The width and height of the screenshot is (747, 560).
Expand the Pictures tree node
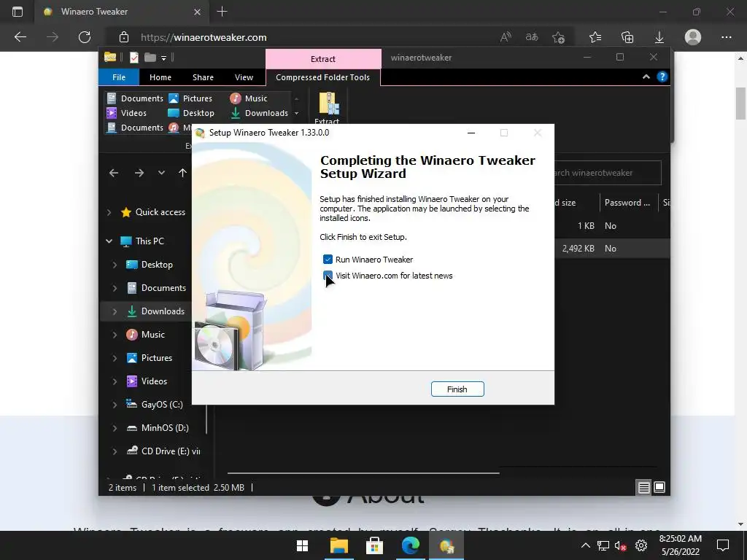(115, 358)
